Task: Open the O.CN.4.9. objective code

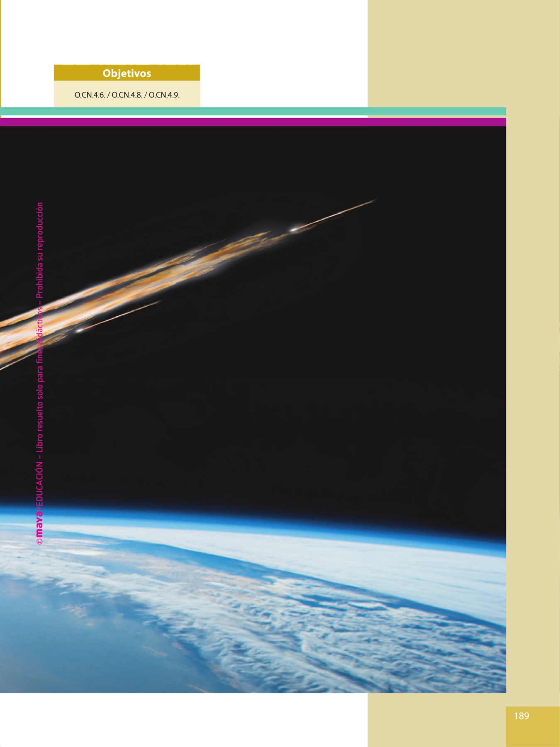Action: pos(164,95)
